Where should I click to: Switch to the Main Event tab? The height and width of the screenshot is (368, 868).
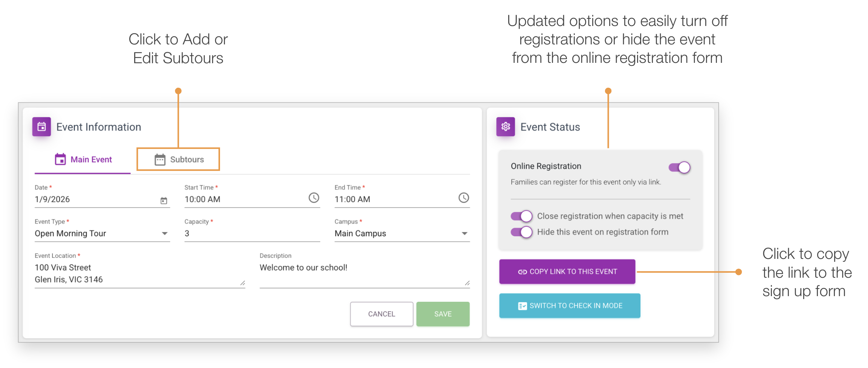83,160
